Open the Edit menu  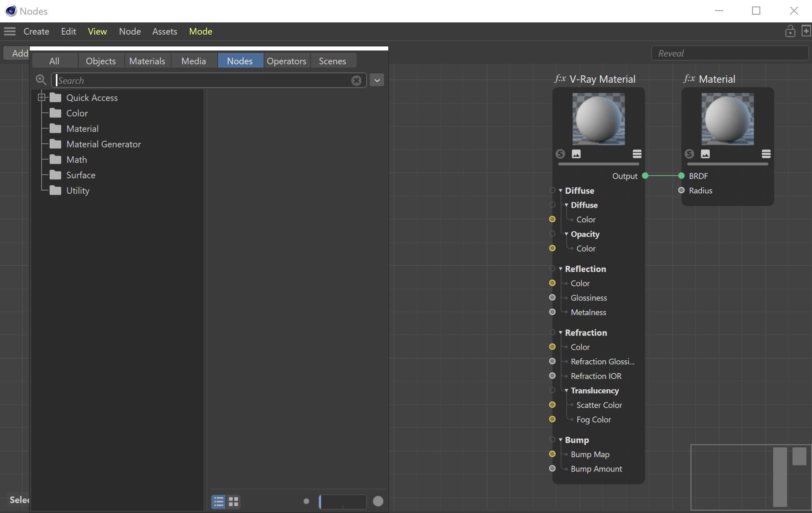[68, 31]
